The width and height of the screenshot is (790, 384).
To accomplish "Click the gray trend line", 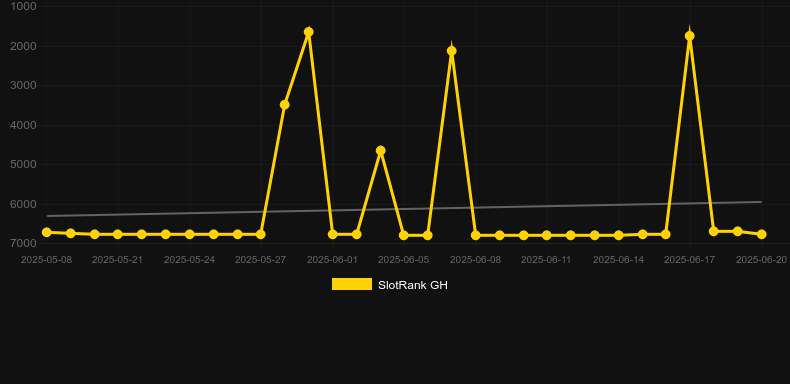I will tap(404, 209).
